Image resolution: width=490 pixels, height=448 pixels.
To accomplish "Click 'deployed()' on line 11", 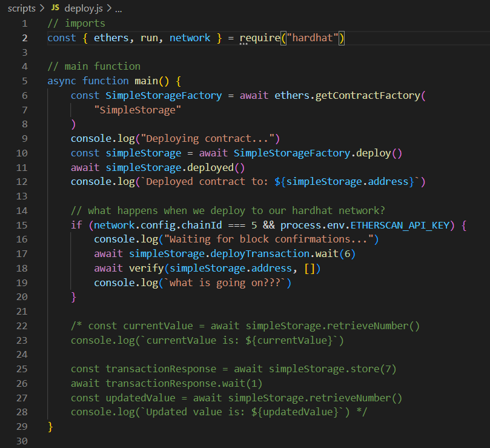I will [216, 168].
